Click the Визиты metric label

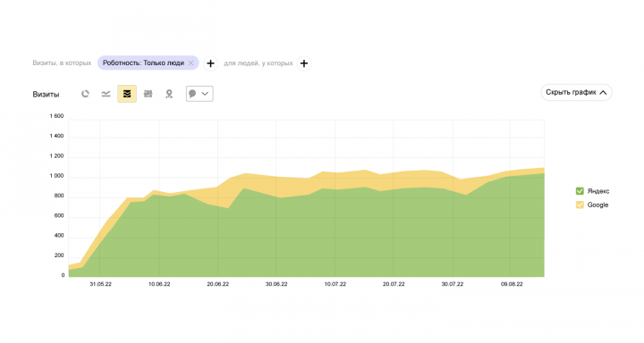(46, 95)
